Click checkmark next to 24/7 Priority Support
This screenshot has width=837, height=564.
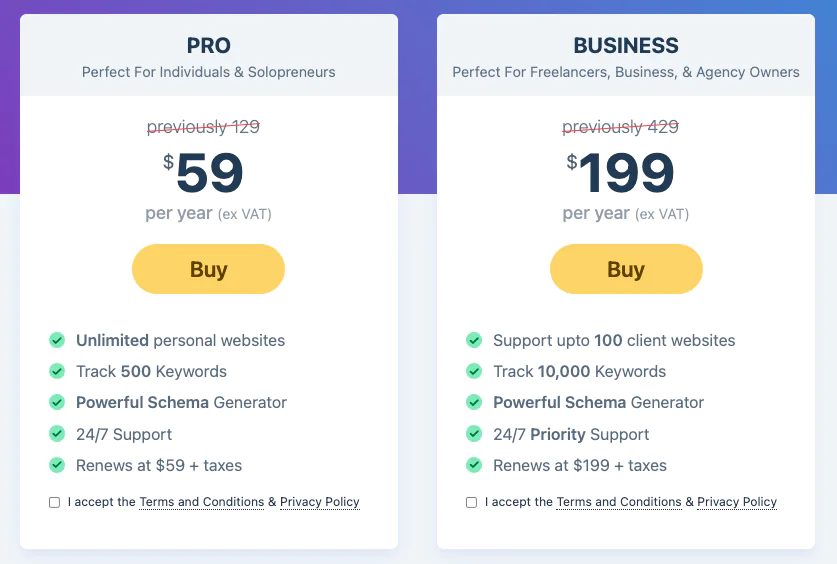click(474, 434)
